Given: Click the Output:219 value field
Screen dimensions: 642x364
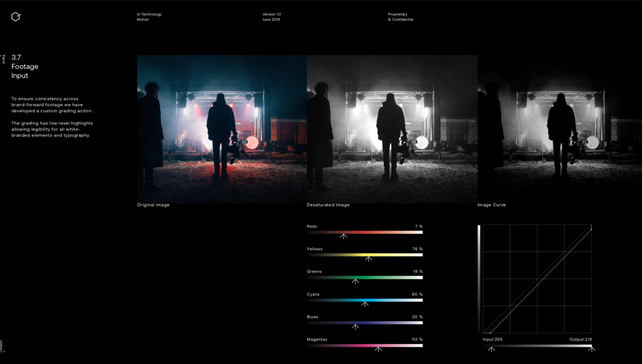Looking at the screenshot, I should click(580, 340).
